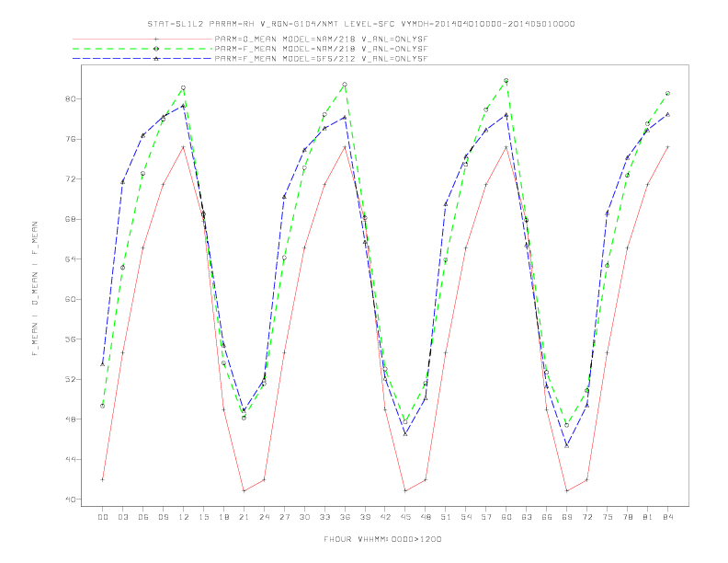Click the x-axis tick label 42
This screenshot has width=728, height=563.
coord(385,517)
